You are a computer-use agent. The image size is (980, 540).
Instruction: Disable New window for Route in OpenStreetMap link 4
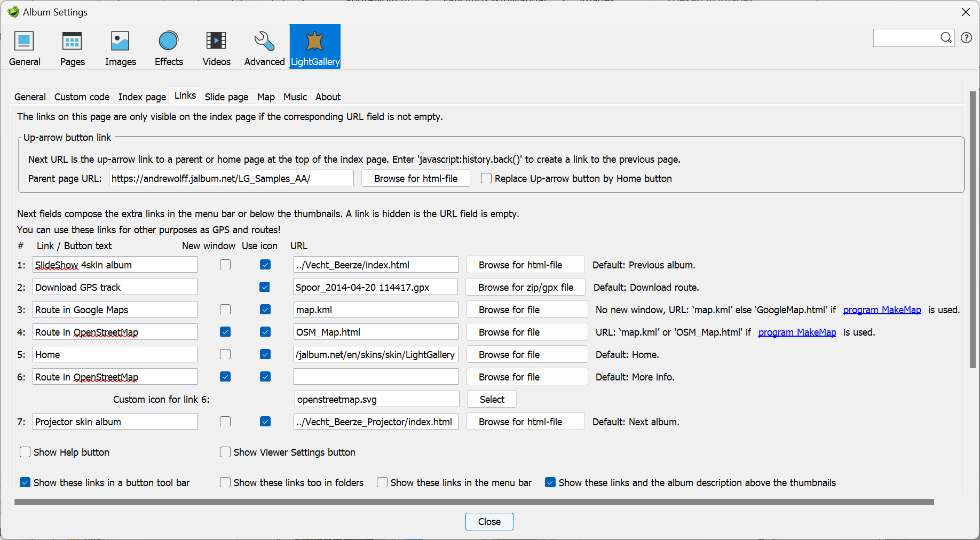point(225,331)
